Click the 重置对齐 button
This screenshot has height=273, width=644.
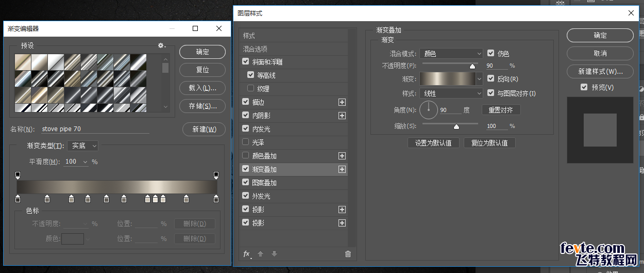pyautogui.click(x=501, y=110)
